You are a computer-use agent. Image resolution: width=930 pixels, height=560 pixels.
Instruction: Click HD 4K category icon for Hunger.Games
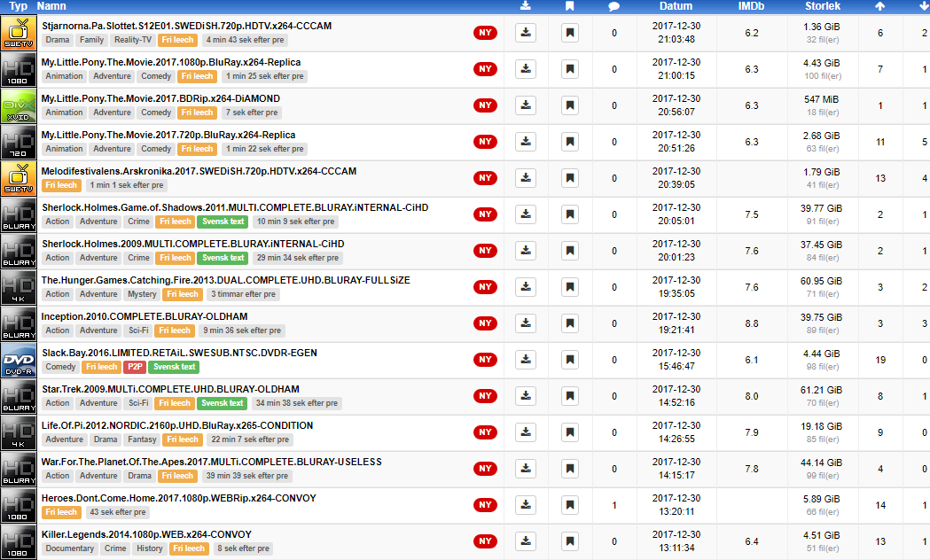pyautogui.click(x=19, y=287)
